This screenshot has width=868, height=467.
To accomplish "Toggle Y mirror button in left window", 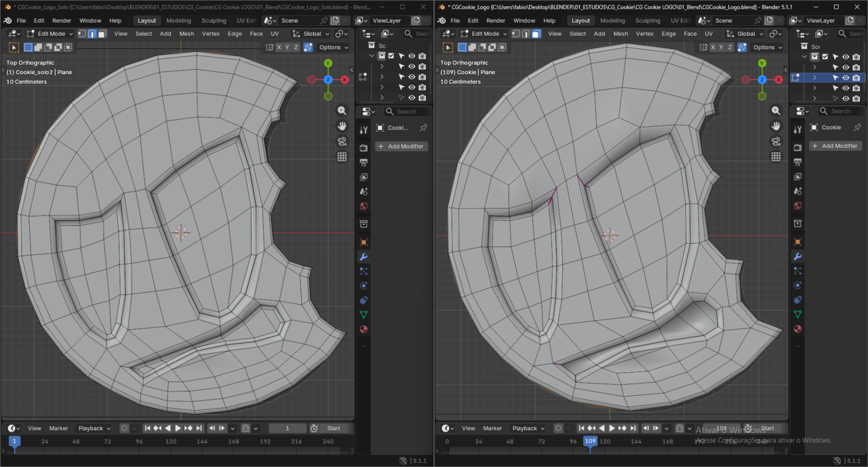I will pos(288,47).
